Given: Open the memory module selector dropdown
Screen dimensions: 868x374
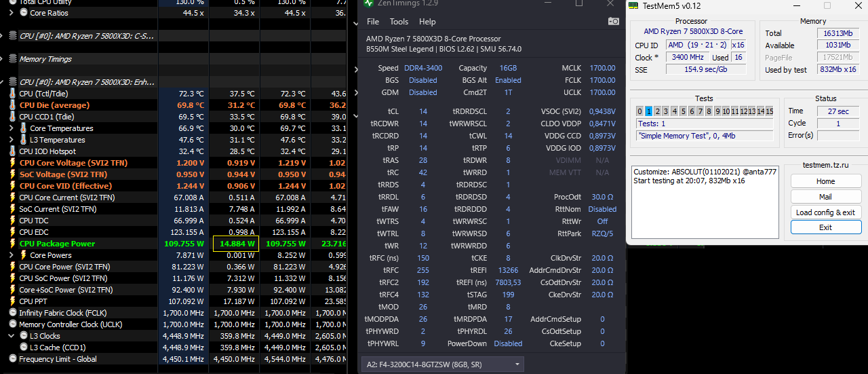Looking at the screenshot, I should pyautogui.click(x=443, y=364).
